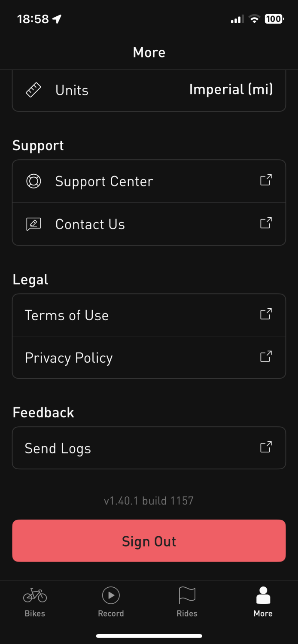This screenshot has width=298, height=644.
Task: Open the Terms of Use page
Action: pos(67,316)
